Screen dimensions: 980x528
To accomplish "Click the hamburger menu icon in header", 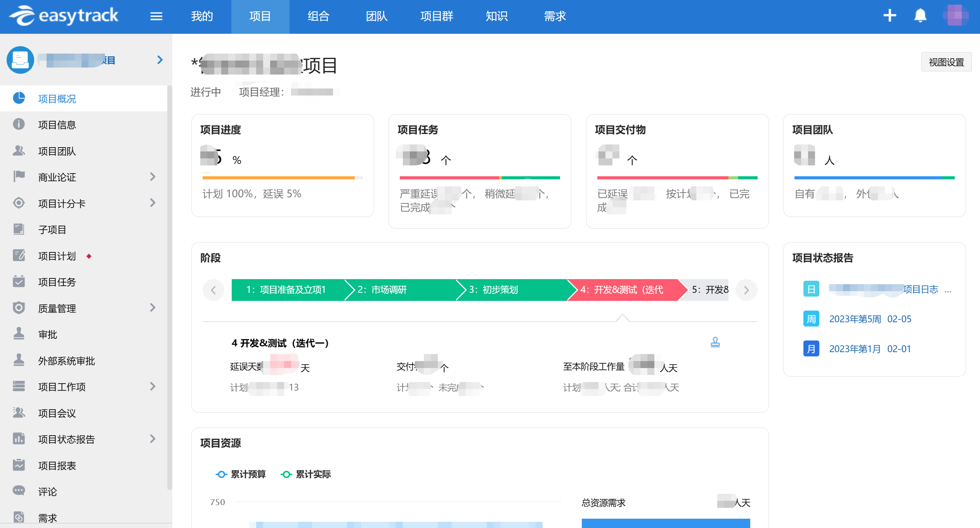I will [156, 16].
